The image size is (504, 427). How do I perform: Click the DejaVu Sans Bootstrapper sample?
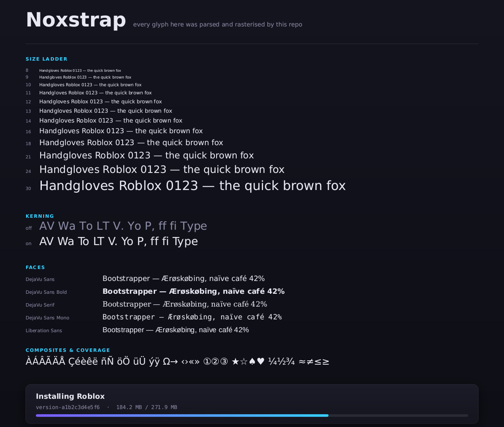click(184, 279)
